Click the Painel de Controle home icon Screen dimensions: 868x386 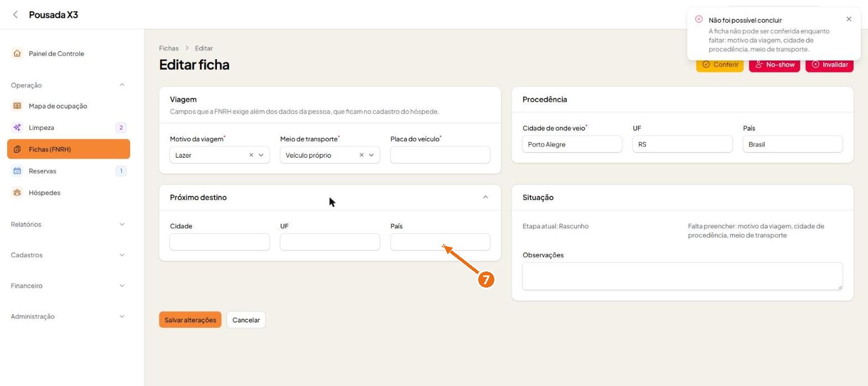17,54
